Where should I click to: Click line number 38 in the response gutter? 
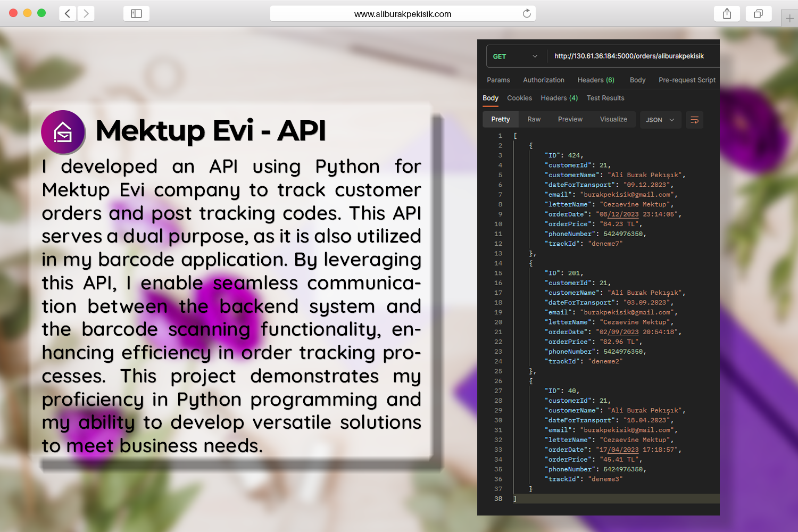(x=498, y=498)
